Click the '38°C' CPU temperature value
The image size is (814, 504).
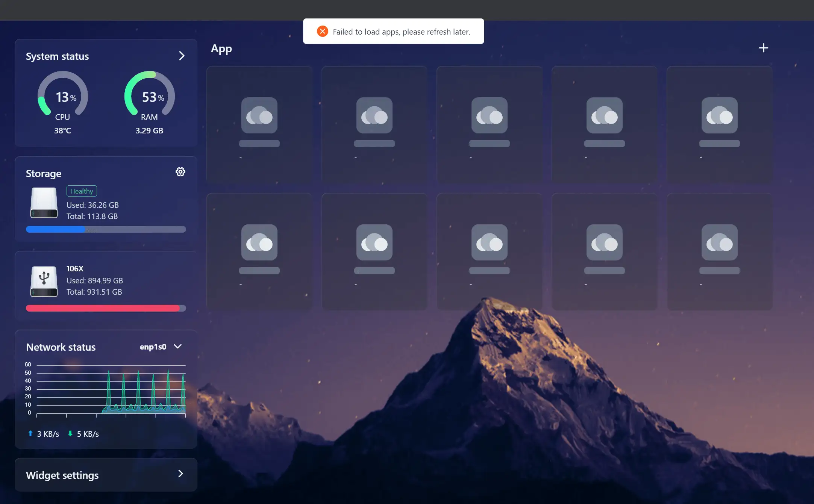tap(62, 130)
